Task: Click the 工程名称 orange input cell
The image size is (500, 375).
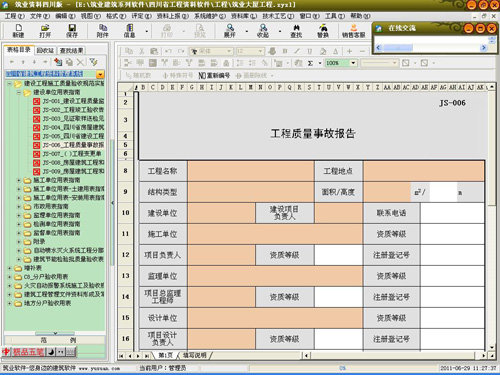Action: (251, 171)
